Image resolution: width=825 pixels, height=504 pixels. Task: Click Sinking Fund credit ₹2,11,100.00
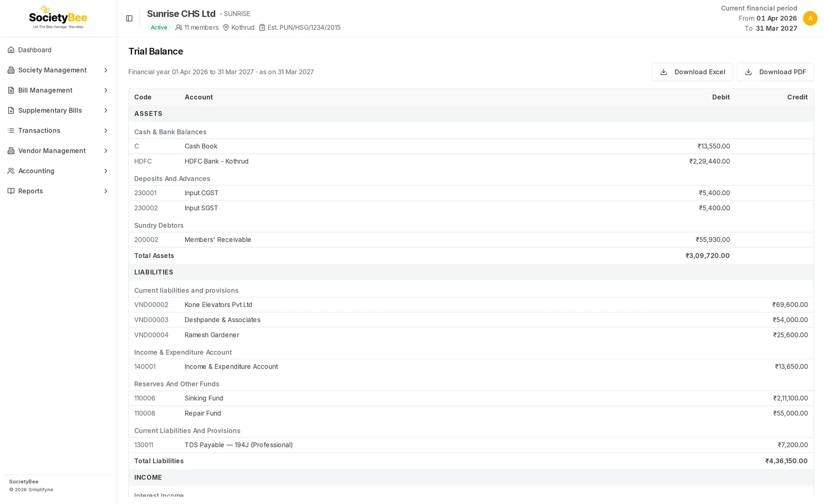pos(790,398)
